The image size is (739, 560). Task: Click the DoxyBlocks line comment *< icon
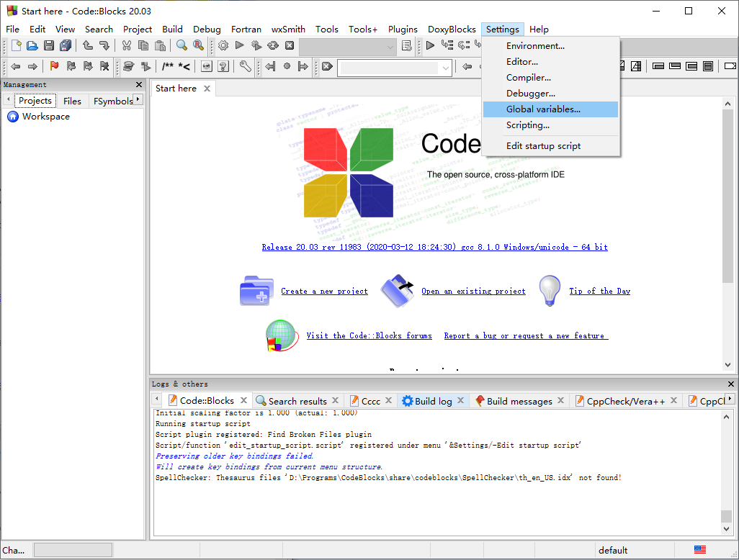[x=184, y=66]
